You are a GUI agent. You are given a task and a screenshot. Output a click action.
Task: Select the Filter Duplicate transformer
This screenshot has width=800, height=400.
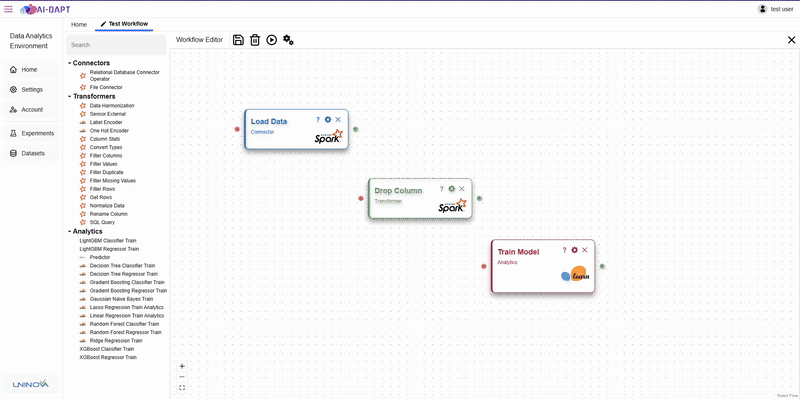(x=107, y=172)
